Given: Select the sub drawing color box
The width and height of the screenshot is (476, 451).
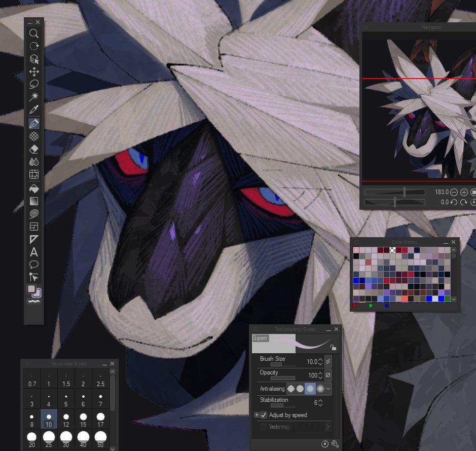Looking at the screenshot, I should tap(37, 293).
